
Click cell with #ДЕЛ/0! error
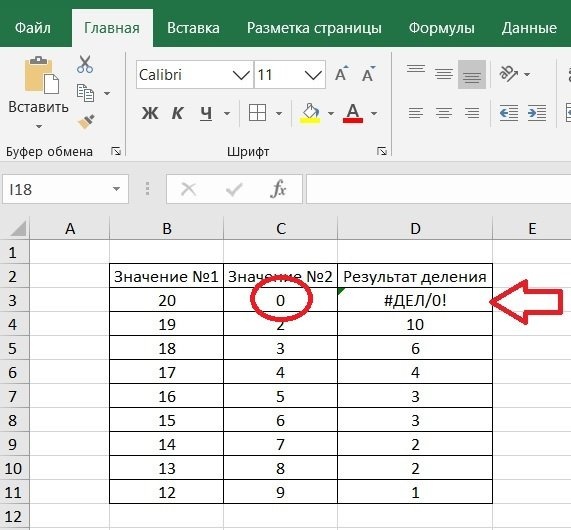(x=415, y=300)
